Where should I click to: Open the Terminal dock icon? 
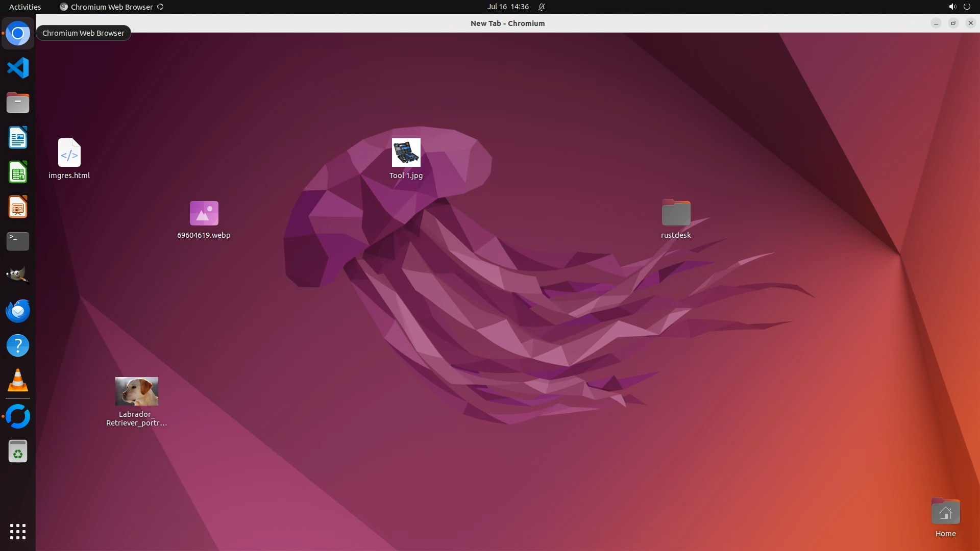(18, 241)
